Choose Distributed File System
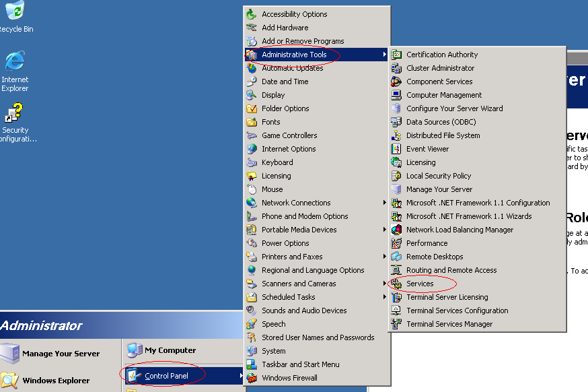Screen dimensions: 588x392 click(x=478, y=135)
